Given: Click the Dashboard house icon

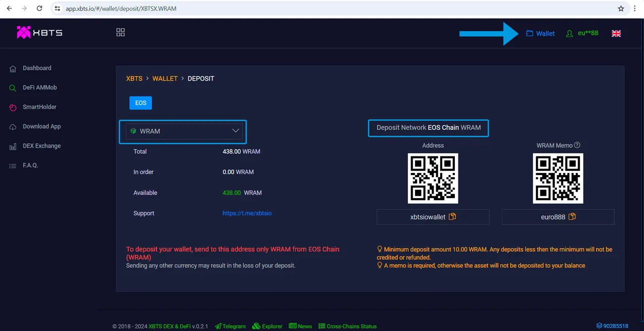Looking at the screenshot, I should click(13, 68).
